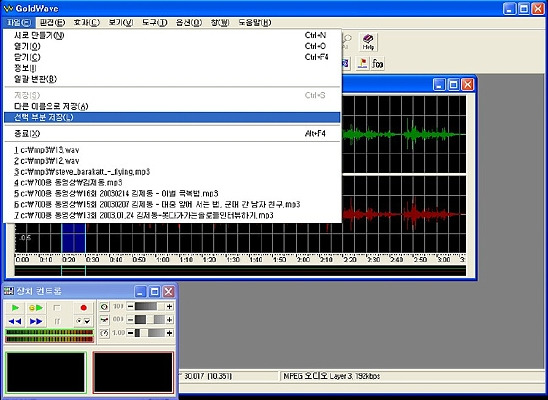The image size is (548, 400).
Task: Increase speed with the plus button beside 1.00
Action: (170, 333)
